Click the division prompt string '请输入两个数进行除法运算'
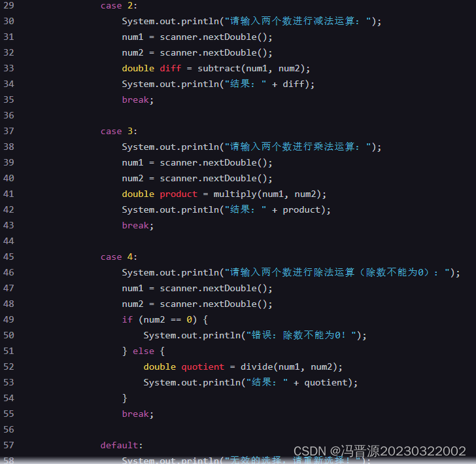This screenshot has width=476, height=464. tap(292, 272)
